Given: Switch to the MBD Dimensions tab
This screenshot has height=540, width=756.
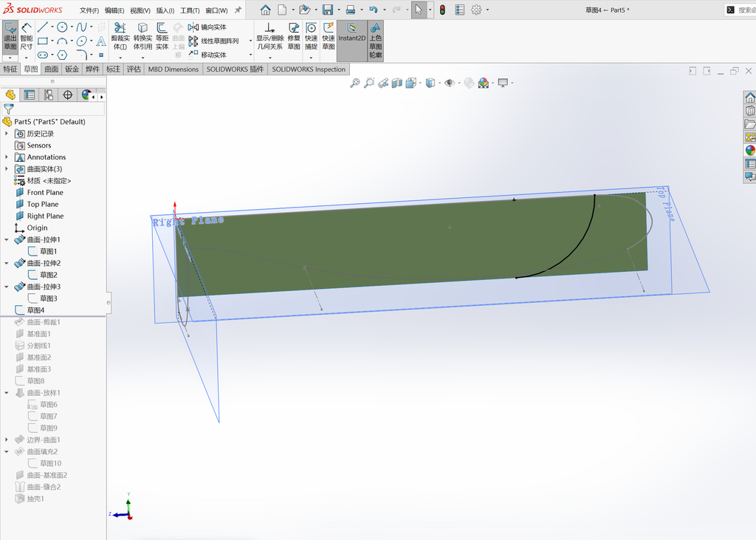Looking at the screenshot, I should [x=173, y=69].
